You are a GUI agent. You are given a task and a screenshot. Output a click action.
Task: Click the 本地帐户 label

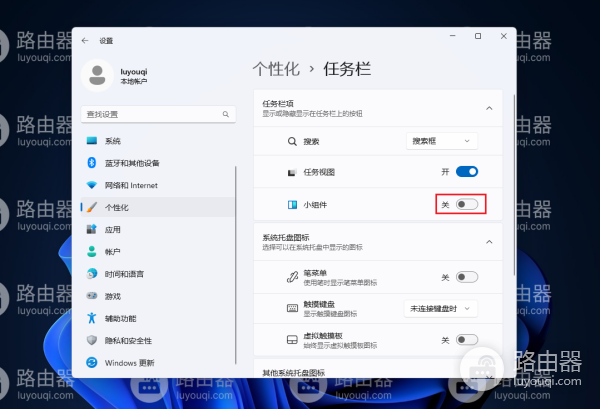click(134, 81)
